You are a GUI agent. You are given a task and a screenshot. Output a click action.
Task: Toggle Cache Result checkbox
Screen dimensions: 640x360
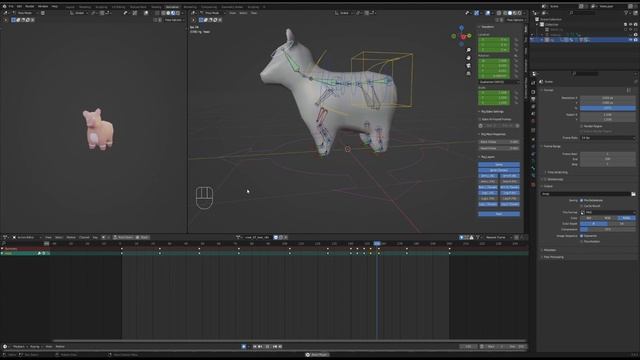pos(582,206)
